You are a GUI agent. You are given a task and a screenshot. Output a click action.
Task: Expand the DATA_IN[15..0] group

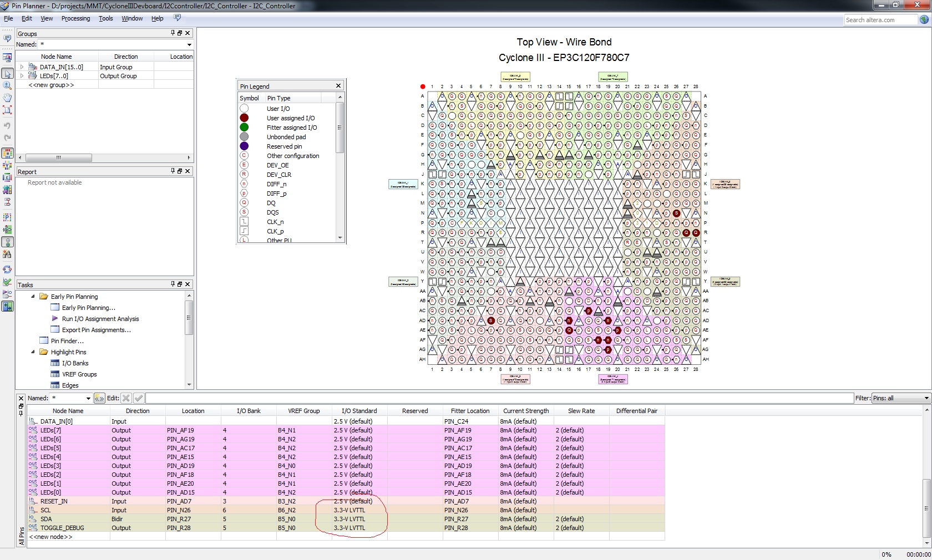22,67
